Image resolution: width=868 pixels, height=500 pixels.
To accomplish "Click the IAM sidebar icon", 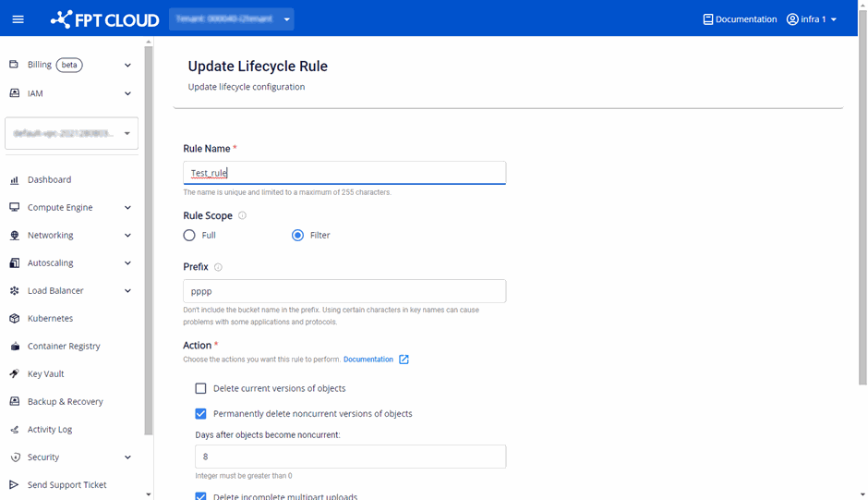I will (15, 93).
